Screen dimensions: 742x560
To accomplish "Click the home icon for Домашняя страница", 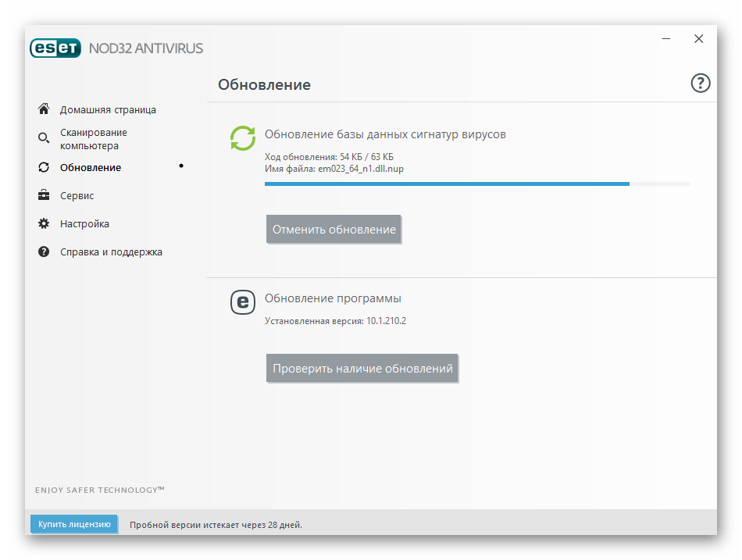I will tap(44, 109).
